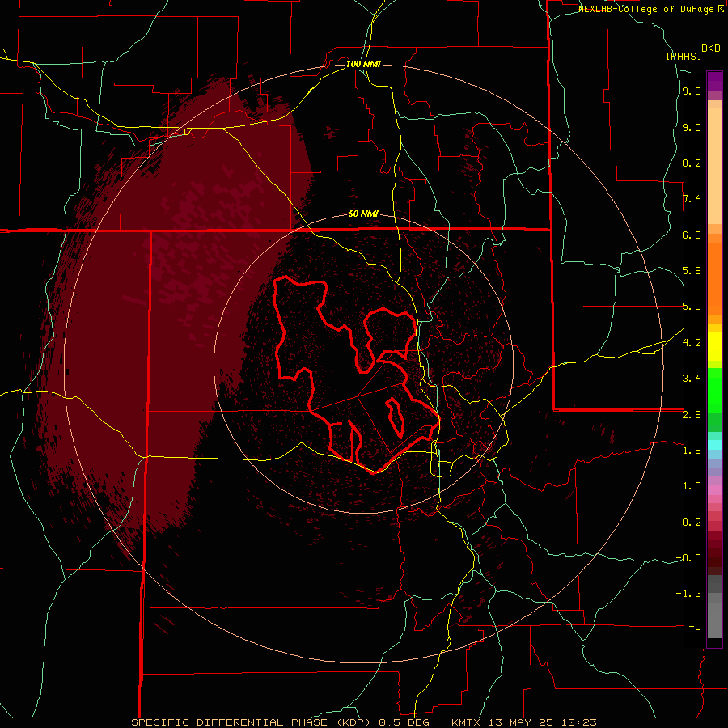
Task: Click the 9.0 scale value
Action: pos(692,128)
